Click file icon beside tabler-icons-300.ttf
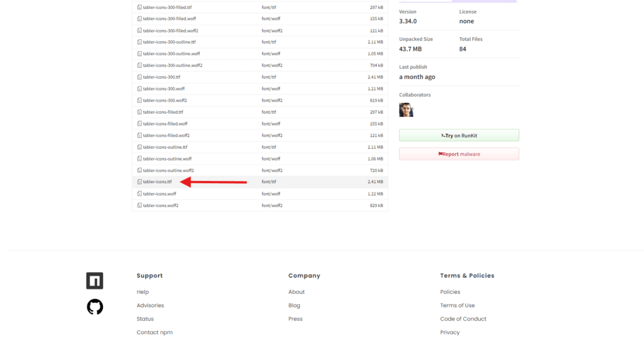 click(x=140, y=77)
